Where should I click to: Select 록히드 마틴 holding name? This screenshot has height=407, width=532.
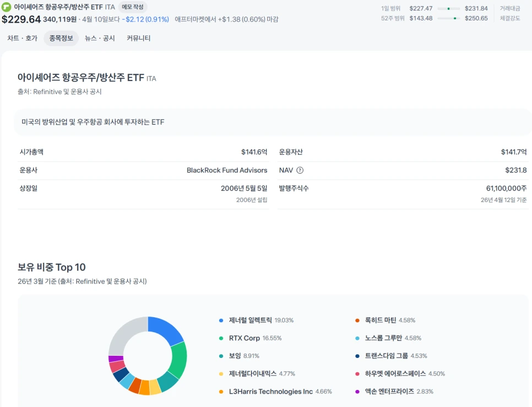[381, 320]
